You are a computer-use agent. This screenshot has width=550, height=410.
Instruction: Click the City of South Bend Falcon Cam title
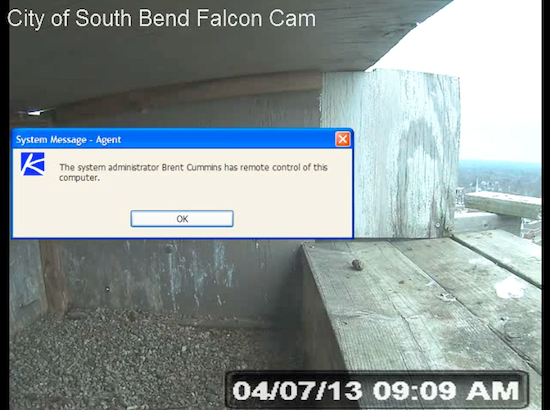[x=161, y=18]
